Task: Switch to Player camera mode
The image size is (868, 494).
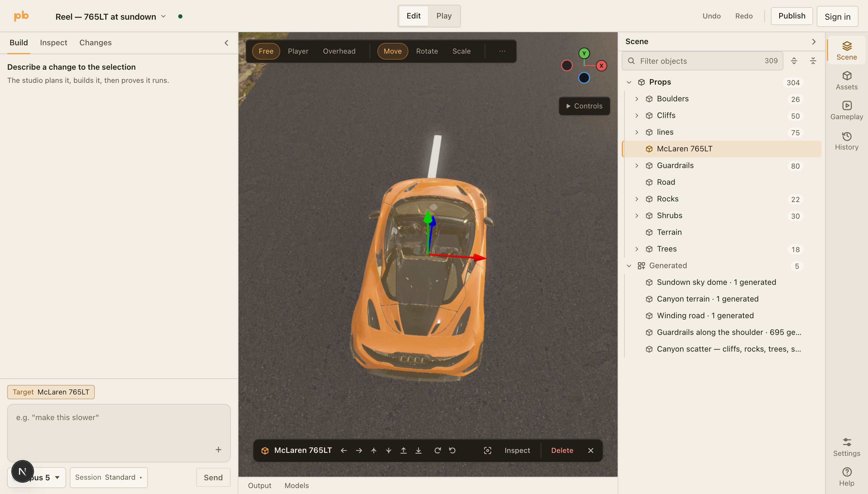Action: tap(298, 51)
